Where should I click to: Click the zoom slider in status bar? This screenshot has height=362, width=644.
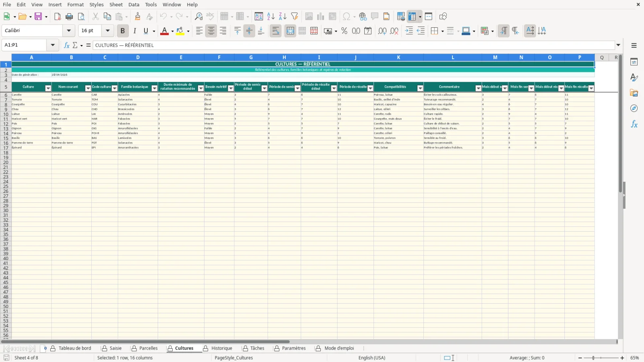point(601,358)
